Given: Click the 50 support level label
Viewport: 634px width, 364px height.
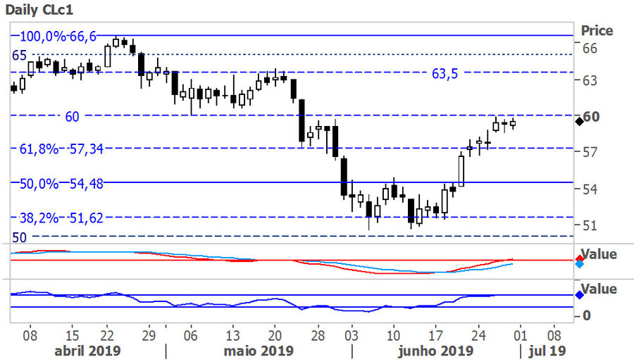Looking at the screenshot, I should 19,237.
